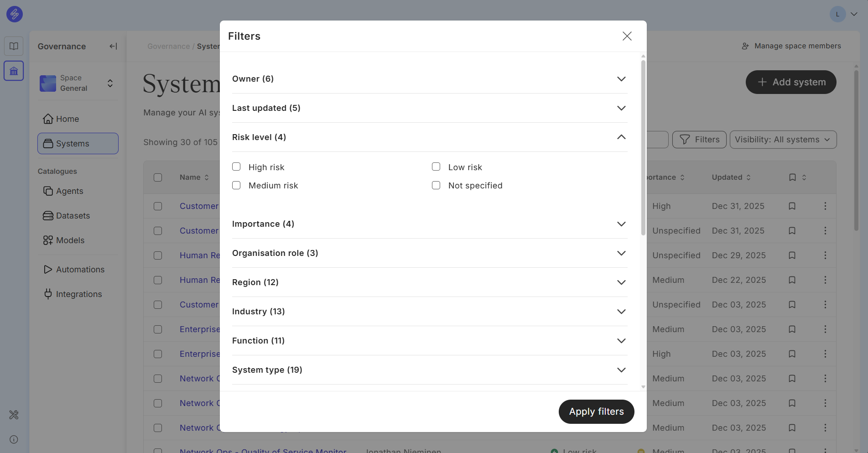
Task: Open the tools icon at bottom-left
Action: (14, 415)
